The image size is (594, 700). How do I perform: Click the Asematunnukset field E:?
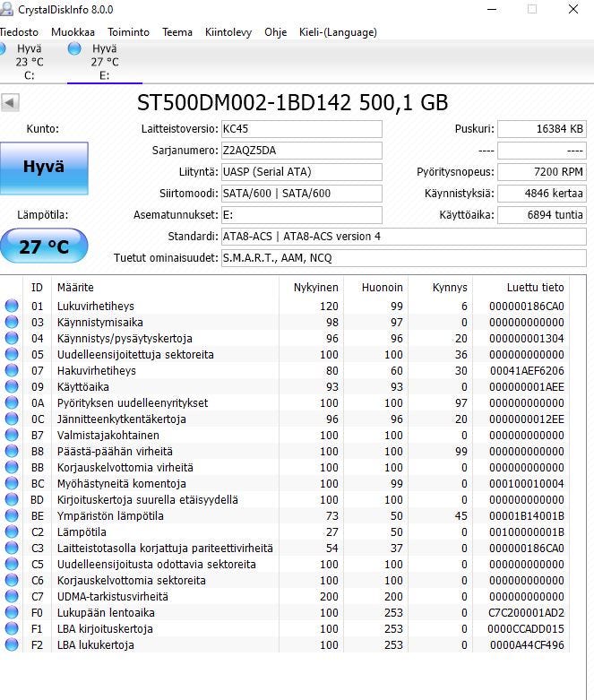tap(302, 215)
